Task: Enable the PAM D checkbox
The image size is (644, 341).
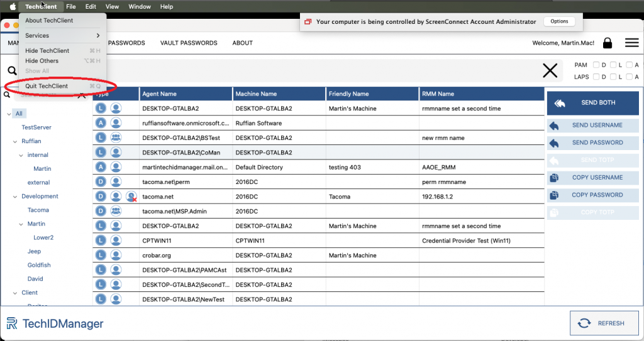Action: [x=596, y=65]
